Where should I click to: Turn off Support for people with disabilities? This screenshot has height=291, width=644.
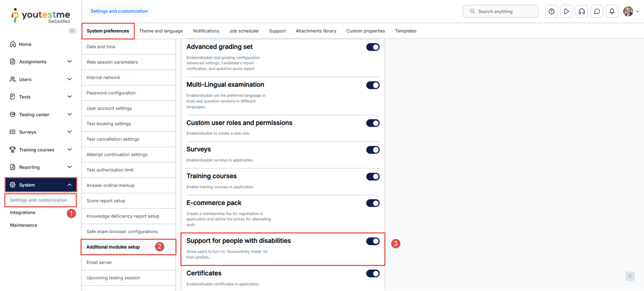(x=373, y=241)
